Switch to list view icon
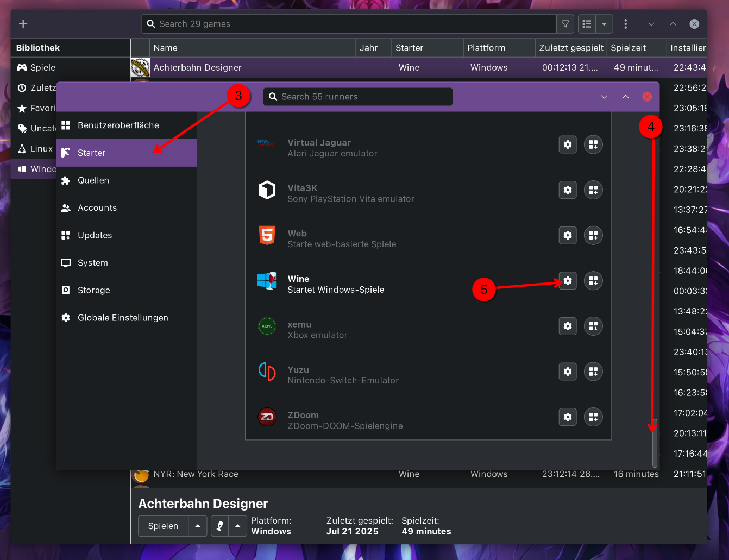The image size is (729, 560). [587, 24]
